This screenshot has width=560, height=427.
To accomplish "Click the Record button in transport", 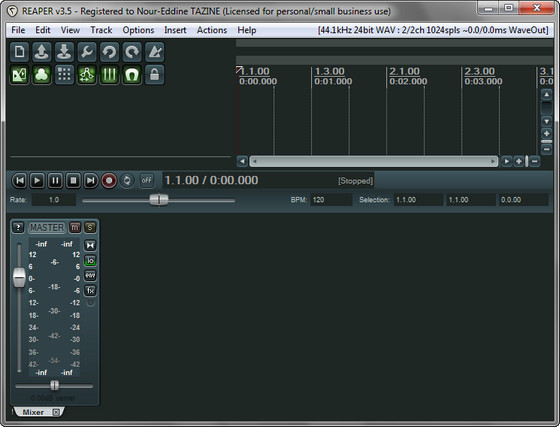I will 109,181.
